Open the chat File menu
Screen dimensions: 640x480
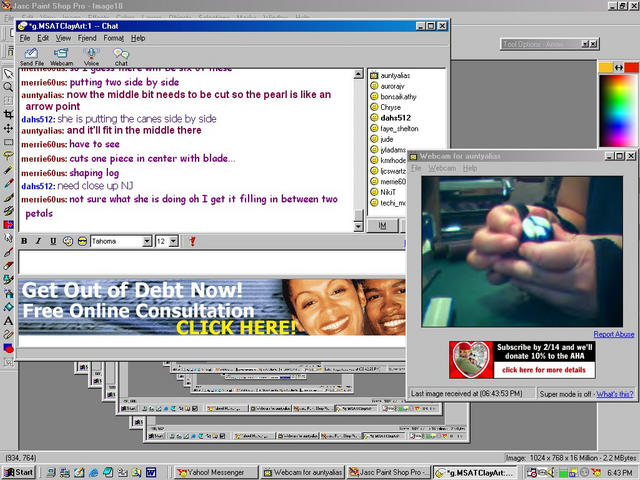click(25, 38)
